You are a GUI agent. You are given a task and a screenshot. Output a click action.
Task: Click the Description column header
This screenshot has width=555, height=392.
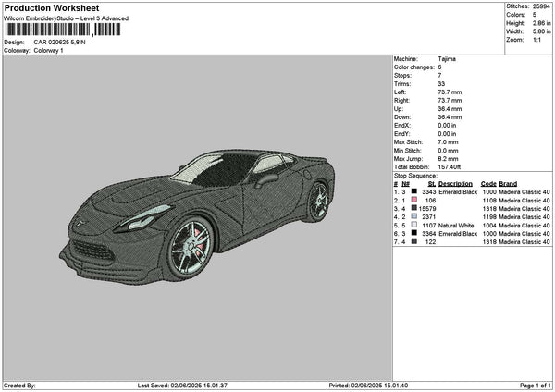[x=455, y=184]
